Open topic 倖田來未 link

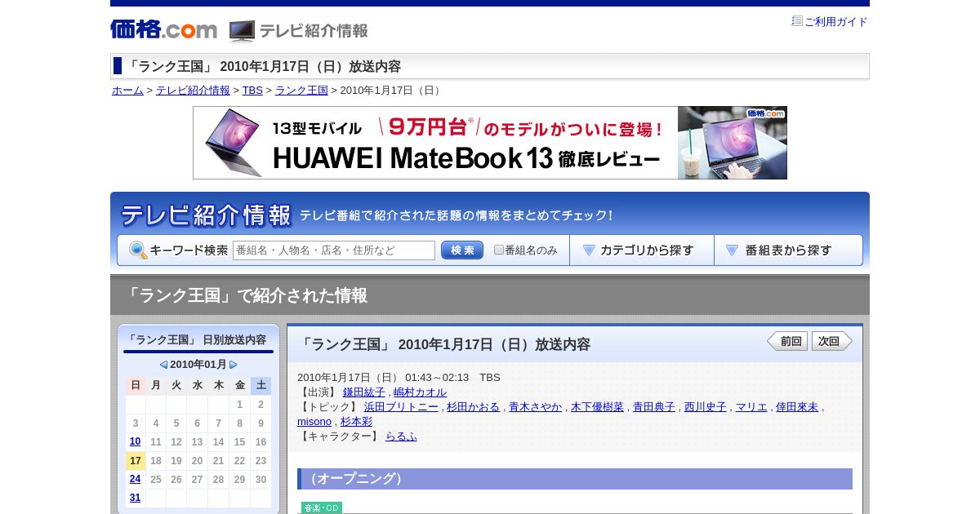(797, 407)
